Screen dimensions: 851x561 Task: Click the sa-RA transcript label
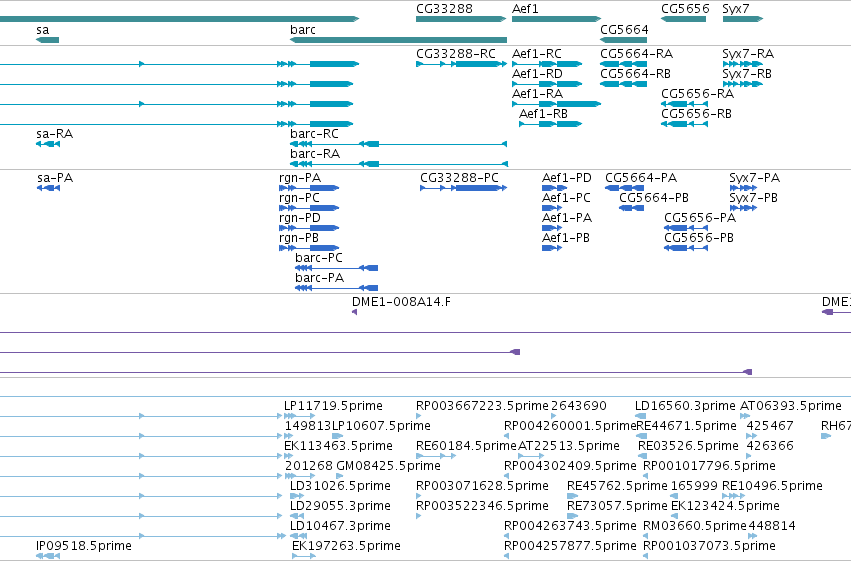(x=54, y=134)
